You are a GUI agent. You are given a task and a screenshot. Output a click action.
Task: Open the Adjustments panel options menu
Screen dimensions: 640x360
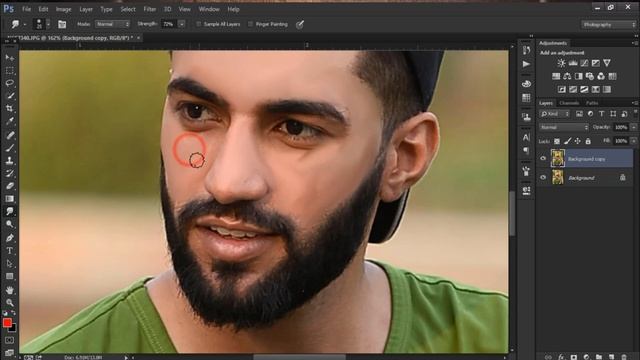(634, 43)
